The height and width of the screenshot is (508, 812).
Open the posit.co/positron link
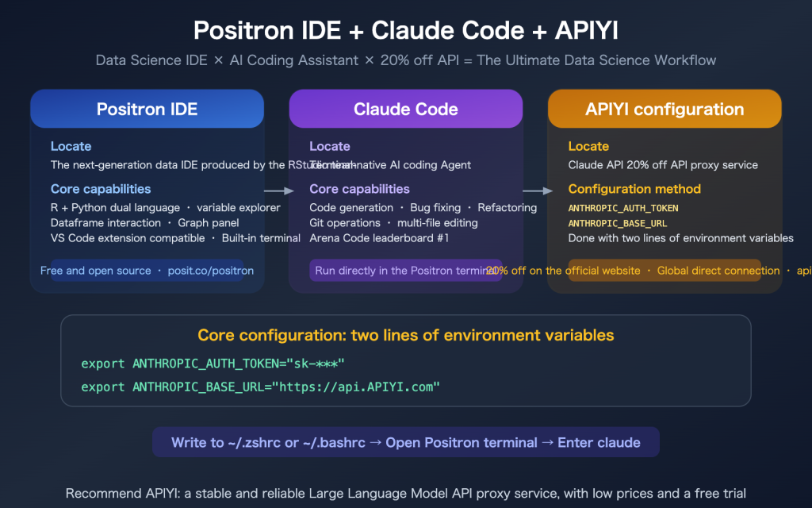coord(210,271)
